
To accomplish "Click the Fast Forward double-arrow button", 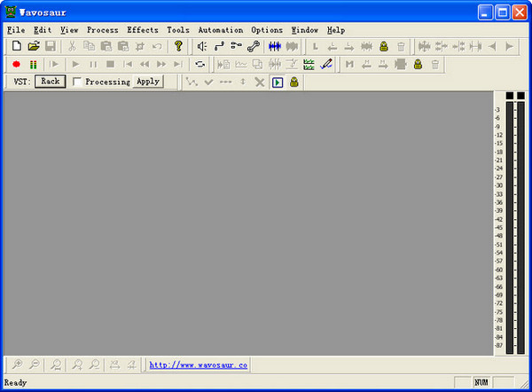I will point(161,64).
